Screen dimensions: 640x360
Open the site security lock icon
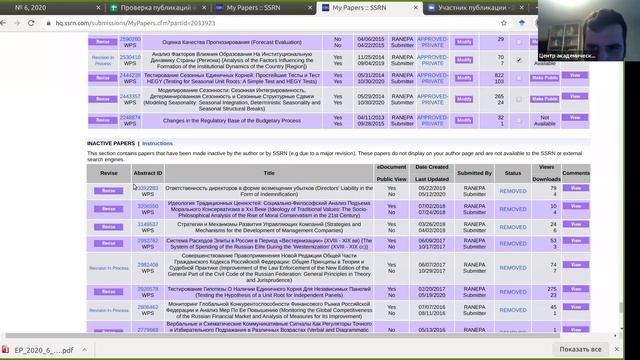click(x=49, y=23)
